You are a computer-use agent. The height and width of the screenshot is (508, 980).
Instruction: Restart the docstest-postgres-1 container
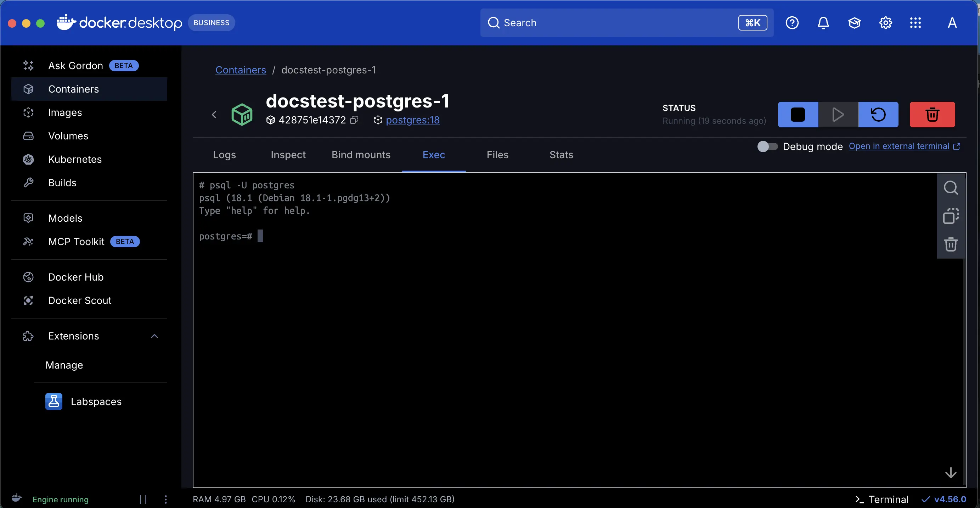[878, 114]
